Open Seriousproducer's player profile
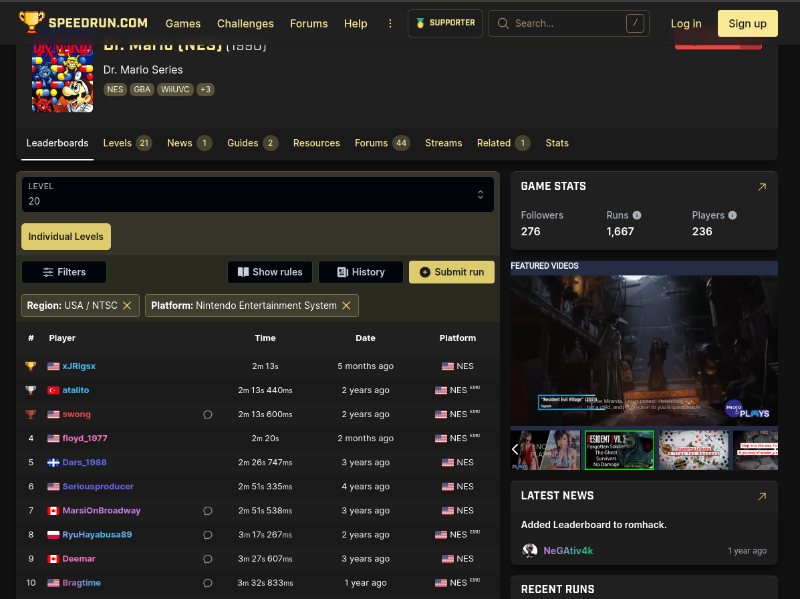Viewport: 800px width, 599px height. [98, 486]
